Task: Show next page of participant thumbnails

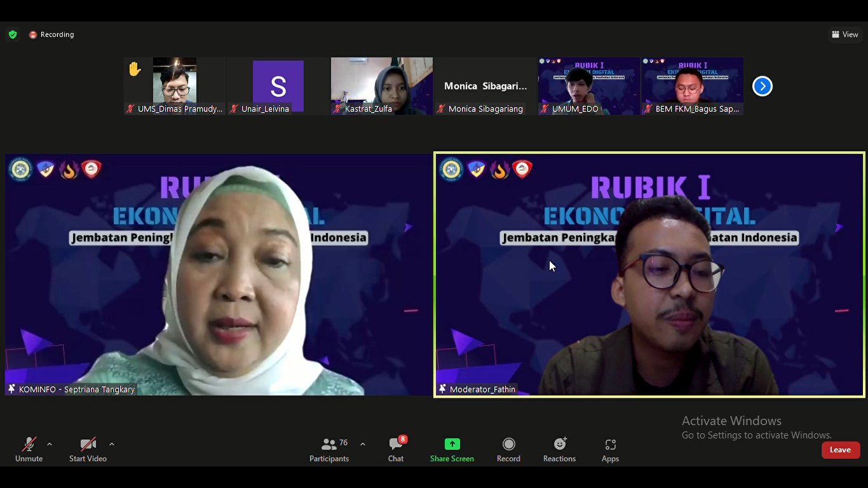Action: (762, 86)
